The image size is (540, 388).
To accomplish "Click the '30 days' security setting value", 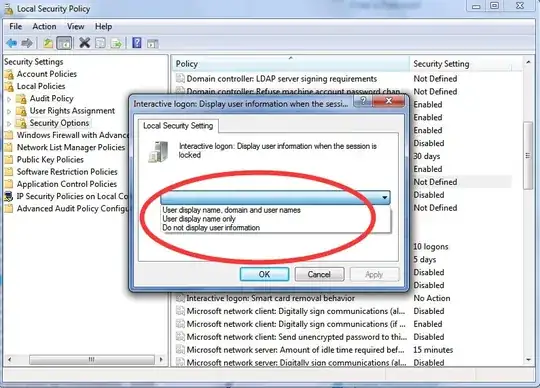I will coord(427,156).
